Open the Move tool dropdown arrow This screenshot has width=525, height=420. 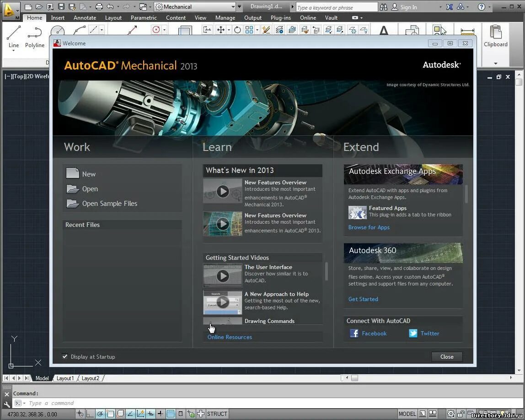[229, 30]
